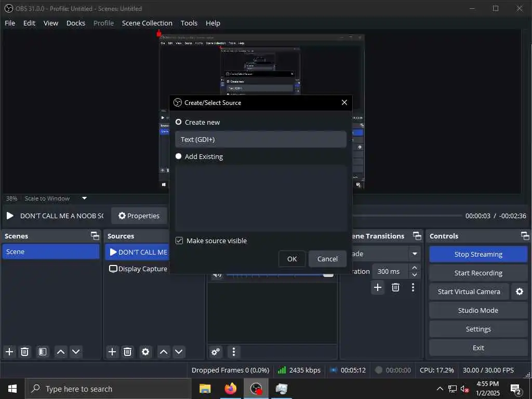Select the Display Capture source
The image size is (532, 399).
(x=137, y=269)
